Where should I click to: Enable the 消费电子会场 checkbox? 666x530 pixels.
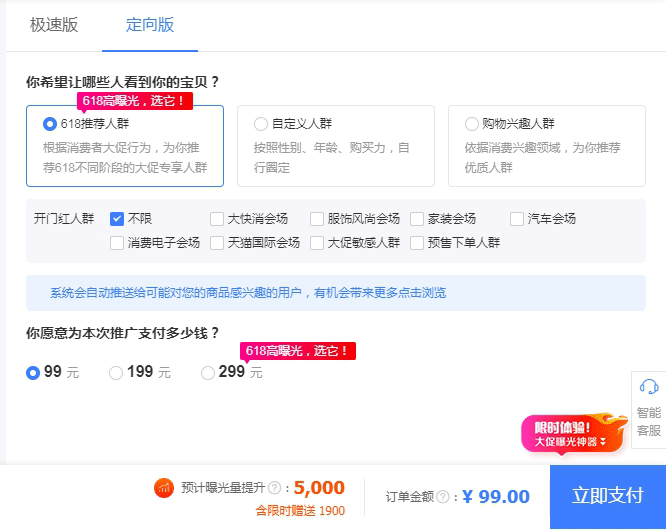tap(117, 242)
